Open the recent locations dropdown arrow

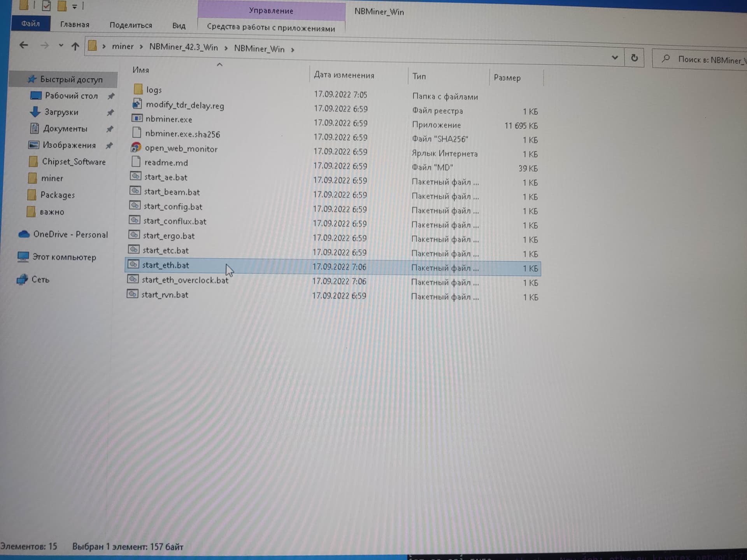[x=61, y=45]
